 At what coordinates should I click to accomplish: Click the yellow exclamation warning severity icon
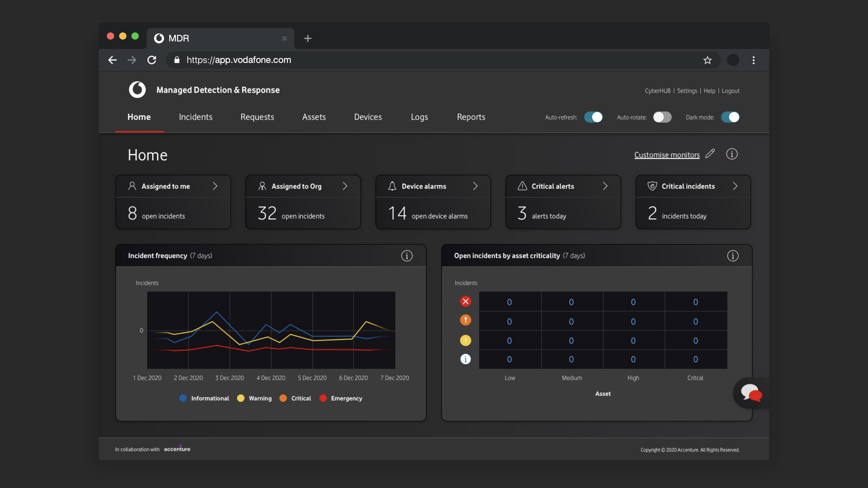(465, 340)
